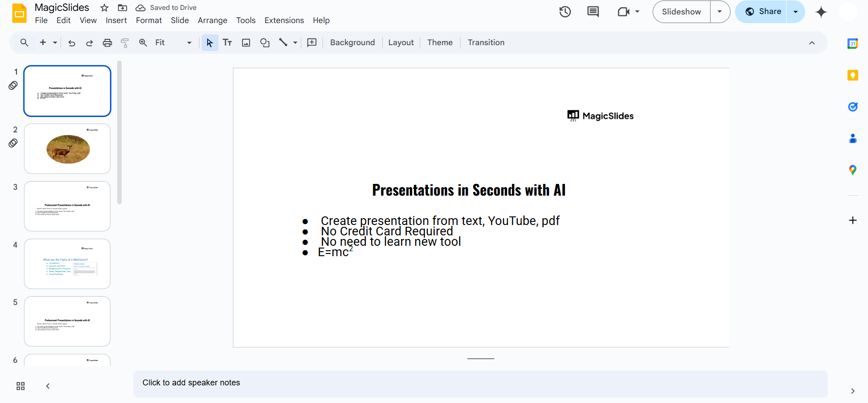Open Google Contacts side panel
The width and height of the screenshot is (868, 403).
853,138
